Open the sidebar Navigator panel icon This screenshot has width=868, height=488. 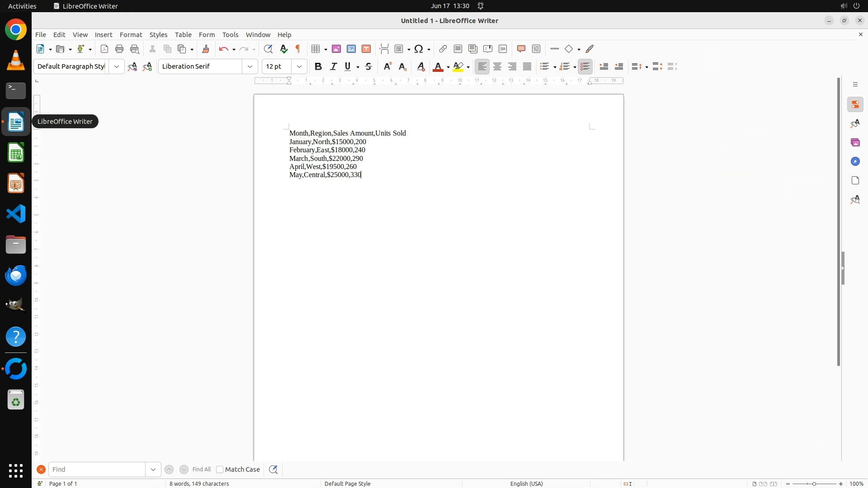pyautogui.click(x=855, y=161)
